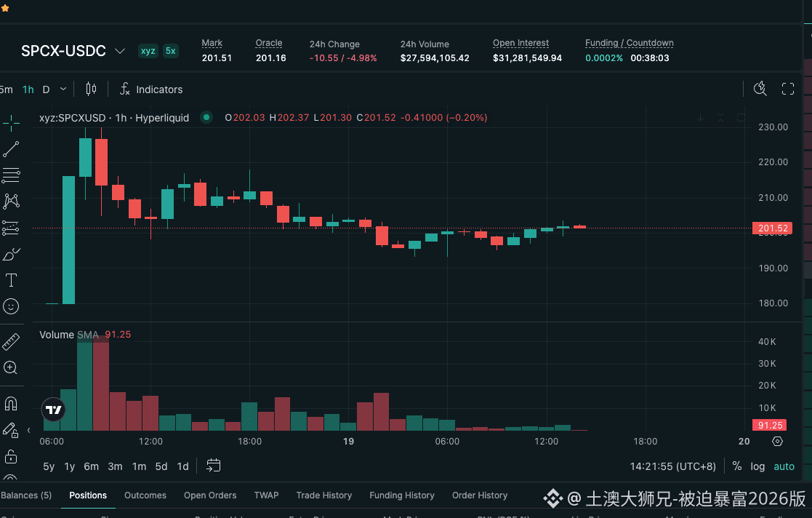
Task: Toggle lock all drawings padlock
Action: click(11, 456)
